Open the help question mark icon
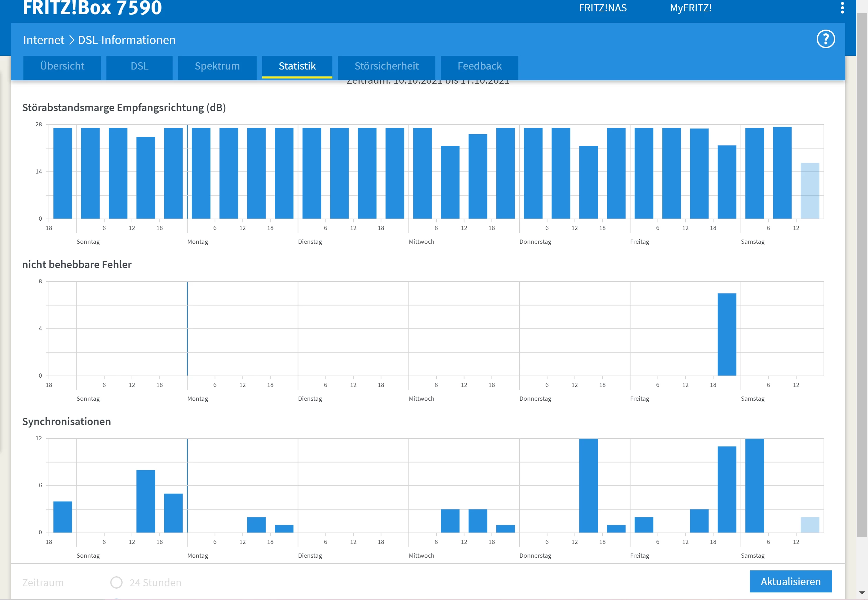 826,39
